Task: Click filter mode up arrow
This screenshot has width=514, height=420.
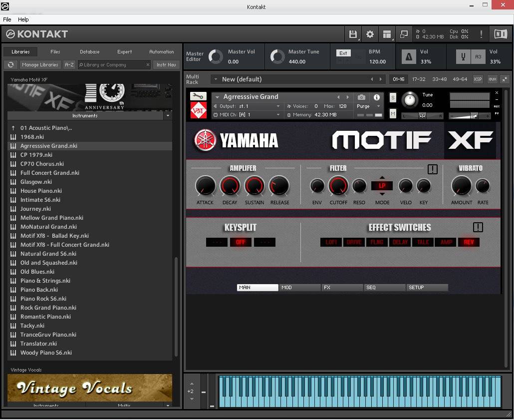Action: [382, 177]
